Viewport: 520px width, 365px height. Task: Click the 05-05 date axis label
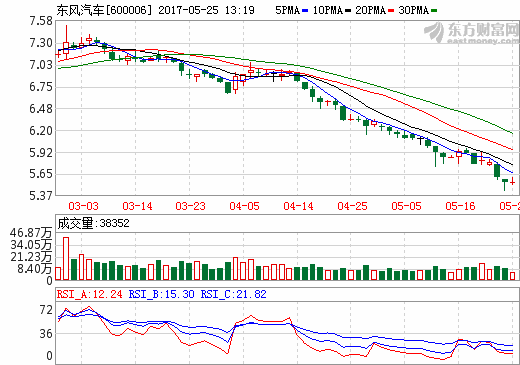pos(406,206)
